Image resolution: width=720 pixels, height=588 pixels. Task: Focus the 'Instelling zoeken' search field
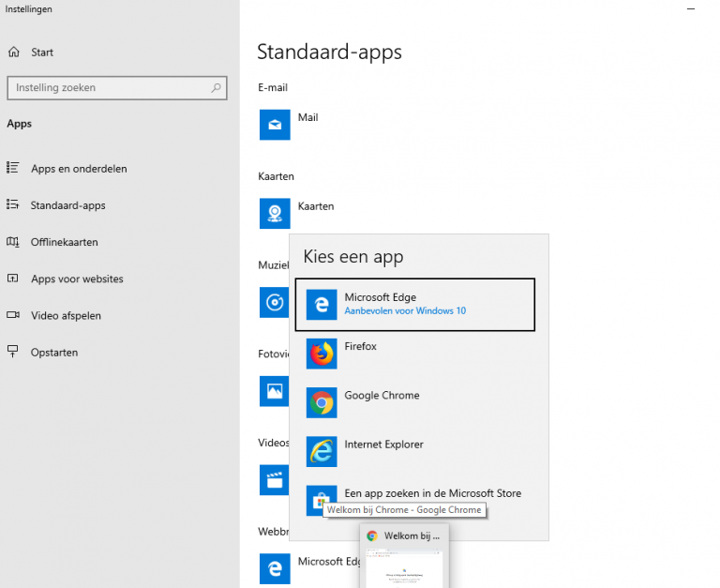[x=117, y=88]
